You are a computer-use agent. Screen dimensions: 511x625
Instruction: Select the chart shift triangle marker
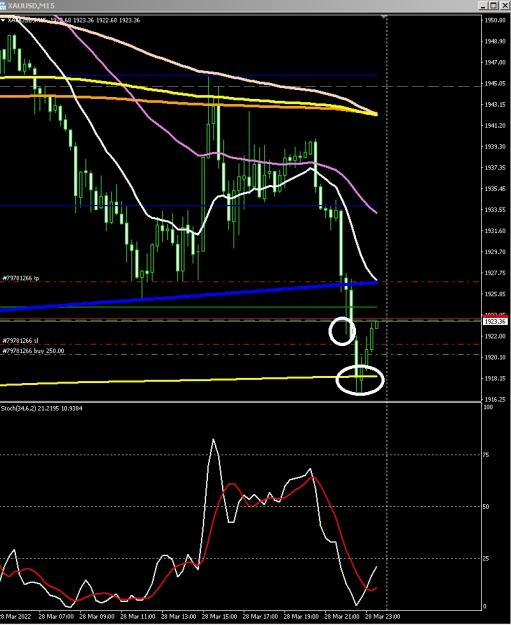384,17
